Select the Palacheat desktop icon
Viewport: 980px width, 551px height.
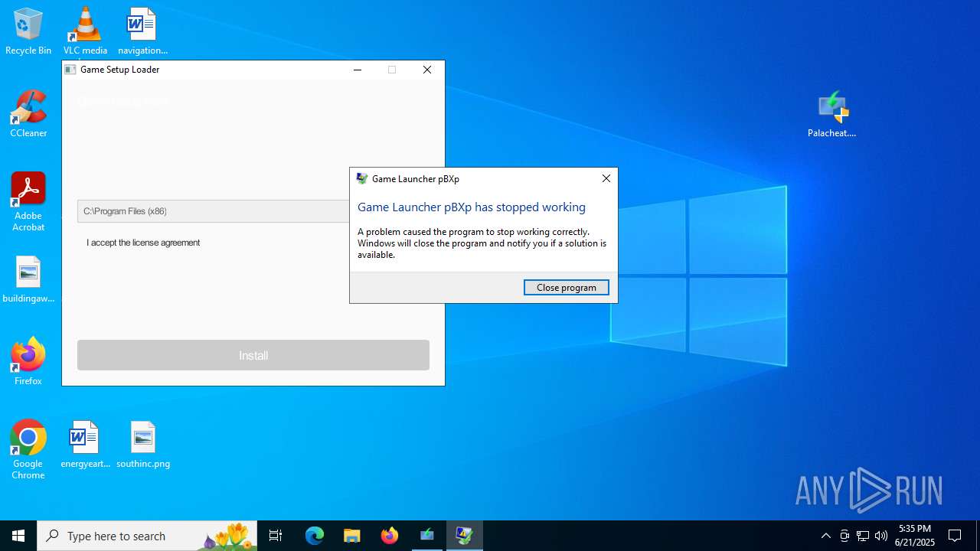(832, 114)
